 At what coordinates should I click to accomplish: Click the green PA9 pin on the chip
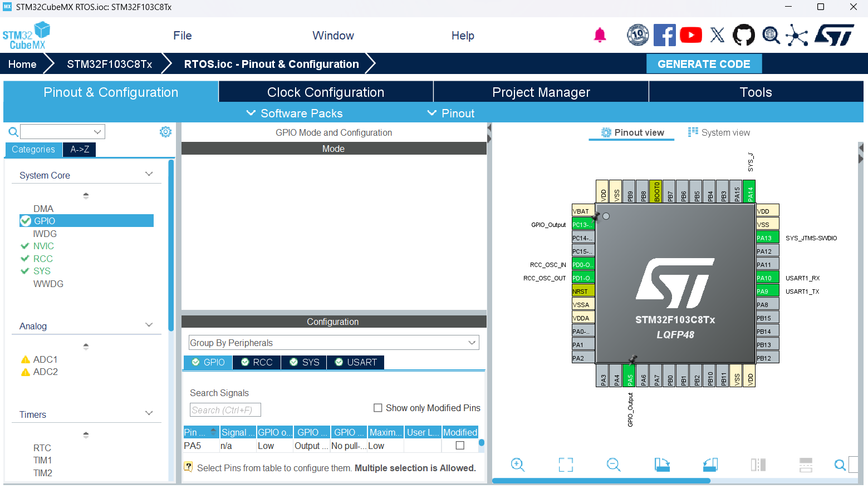[767, 291]
